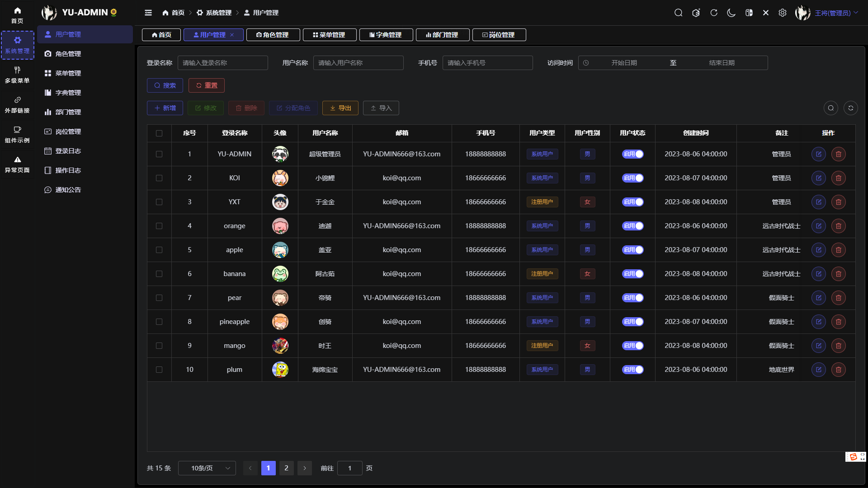Screen dimensions: 868x488
Task: Switch to the 角色管理 tab
Action: pos(273,35)
